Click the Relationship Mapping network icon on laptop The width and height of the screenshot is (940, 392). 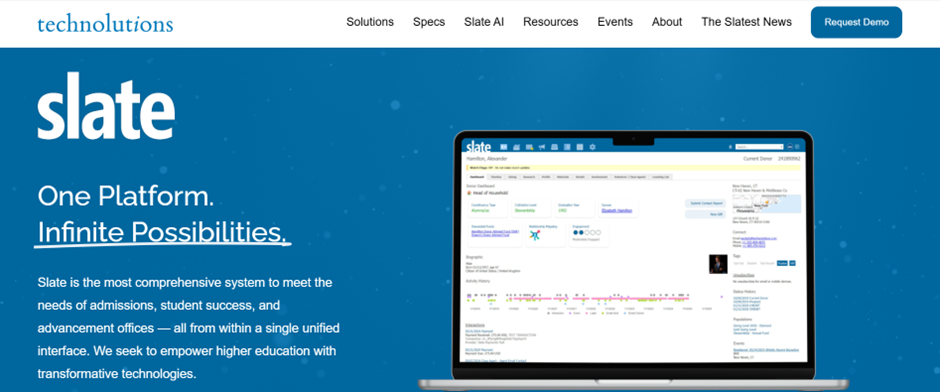(x=535, y=235)
